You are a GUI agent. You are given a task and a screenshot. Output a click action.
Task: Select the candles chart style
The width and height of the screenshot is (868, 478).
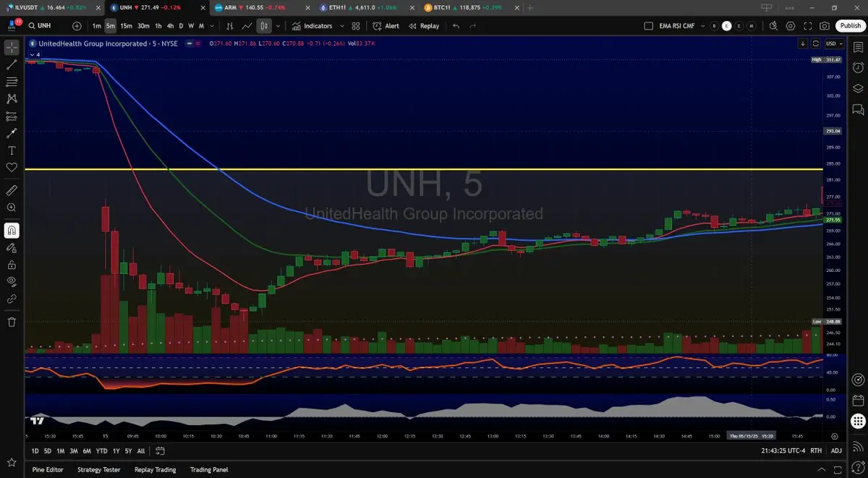point(264,25)
